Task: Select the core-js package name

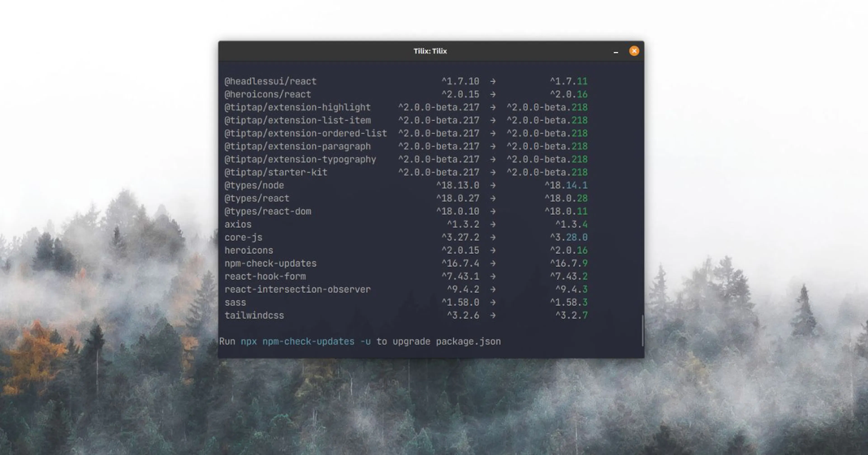Action: [x=243, y=238]
